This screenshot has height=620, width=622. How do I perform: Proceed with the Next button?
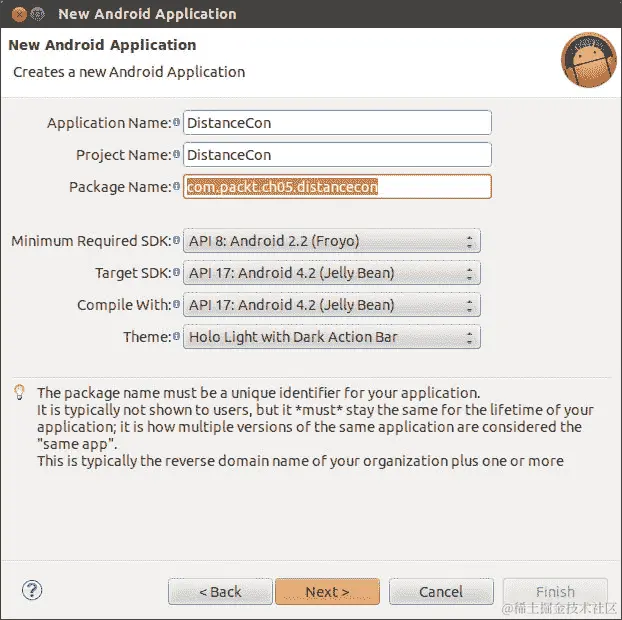tap(327, 591)
